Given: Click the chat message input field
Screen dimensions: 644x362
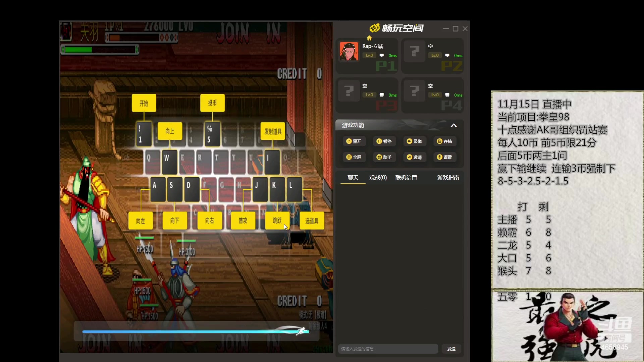Looking at the screenshot, I should point(388,349).
